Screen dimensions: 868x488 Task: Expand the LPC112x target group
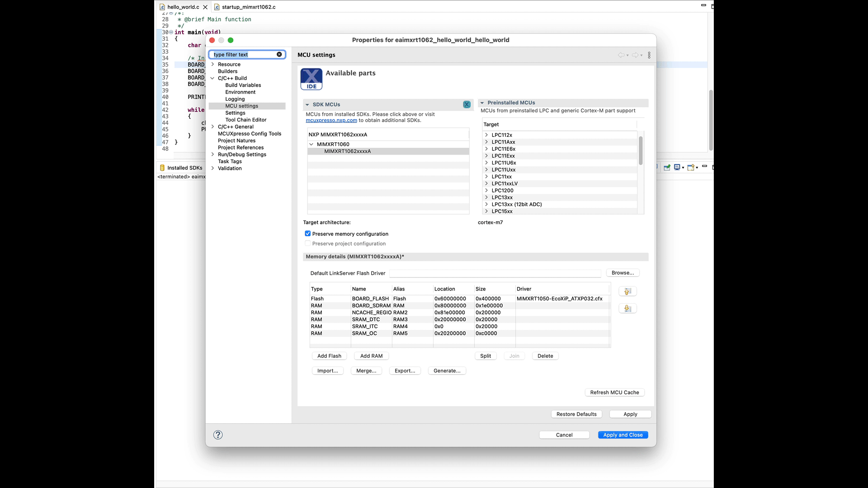pyautogui.click(x=486, y=135)
